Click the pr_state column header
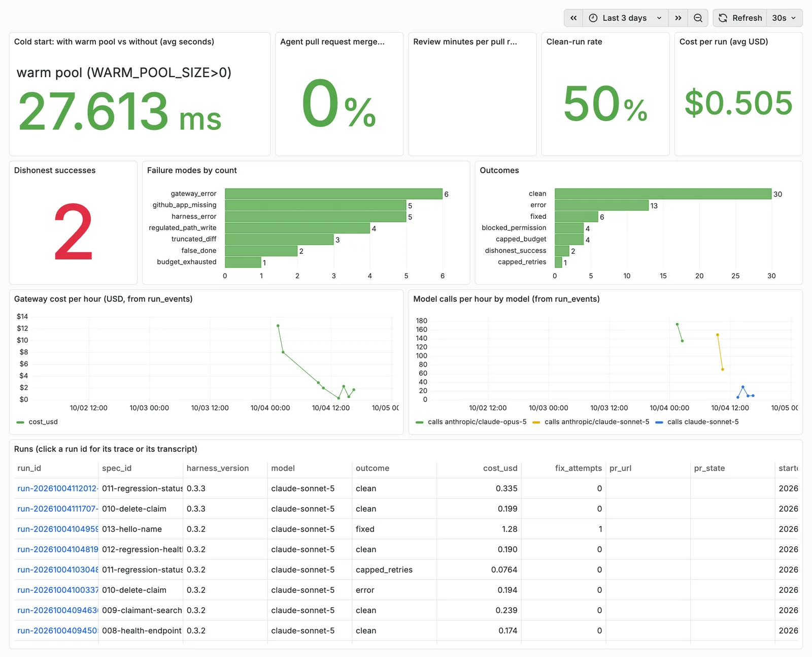The height and width of the screenshot is (657, 812). [x=709, y=468]
